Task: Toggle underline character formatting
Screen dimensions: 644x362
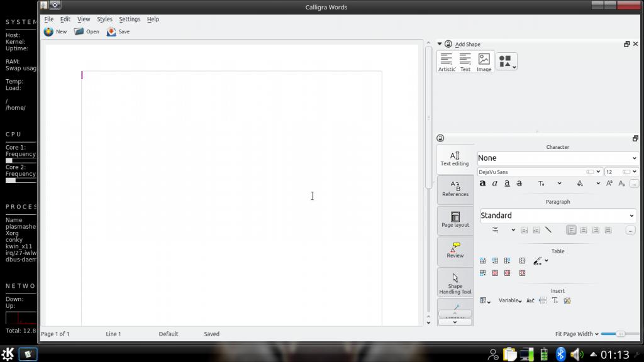Action: click(507, 184)
